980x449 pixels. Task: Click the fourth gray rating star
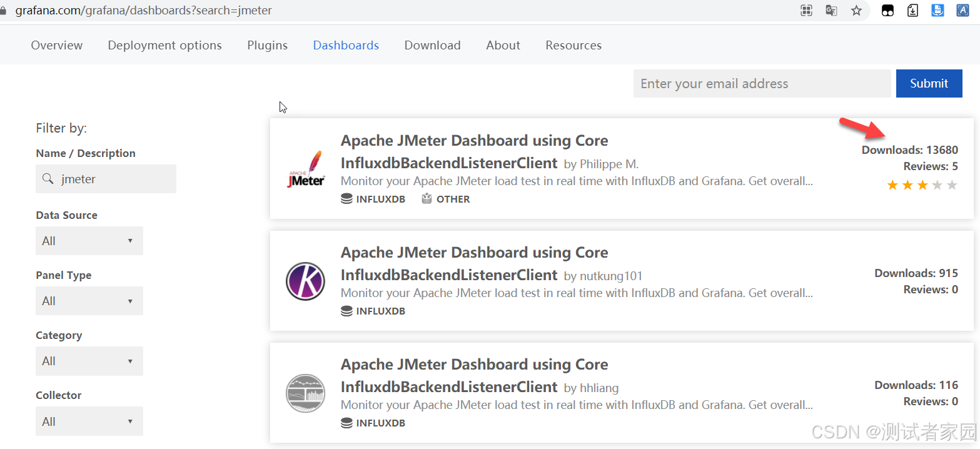coord(937,185)
